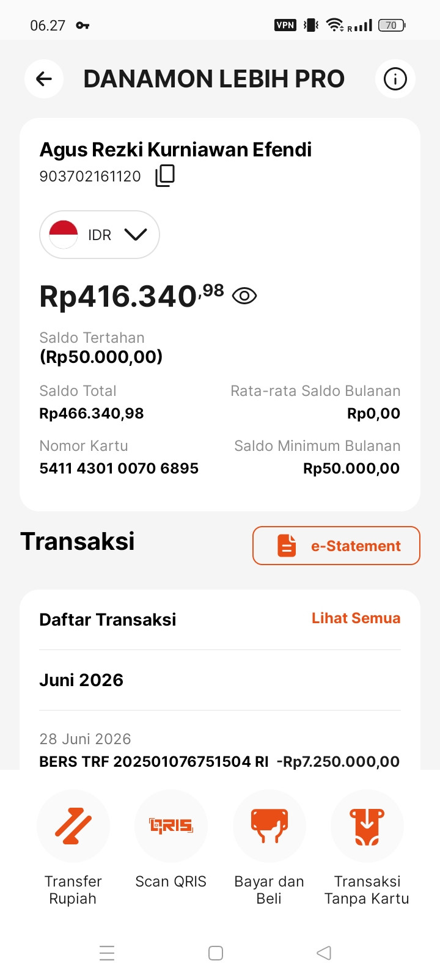
Task: Open Bayar dan Beli icon
Action: tap(269, 826)
